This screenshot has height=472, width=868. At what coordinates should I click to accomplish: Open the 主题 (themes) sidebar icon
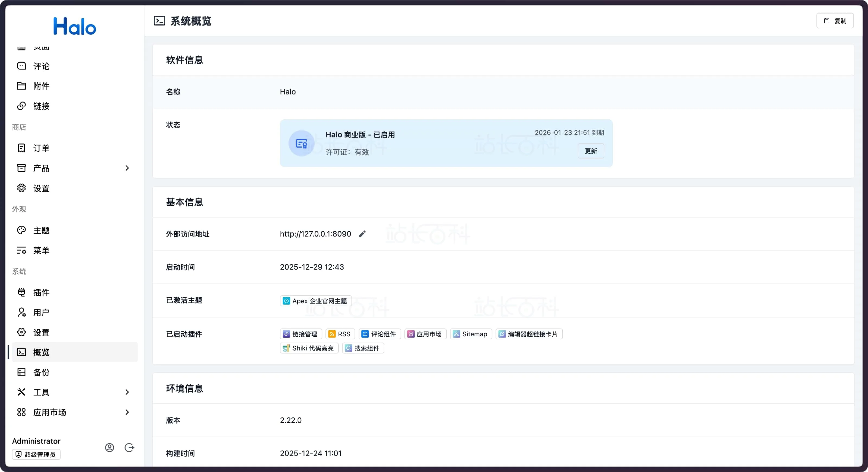[21, 230]
